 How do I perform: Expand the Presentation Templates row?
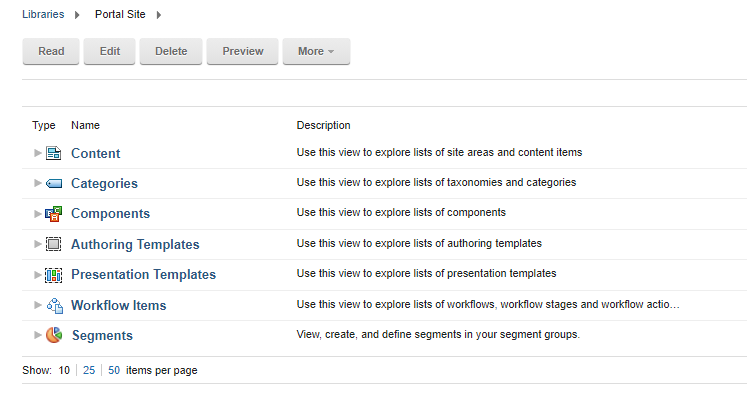(38, 274)
